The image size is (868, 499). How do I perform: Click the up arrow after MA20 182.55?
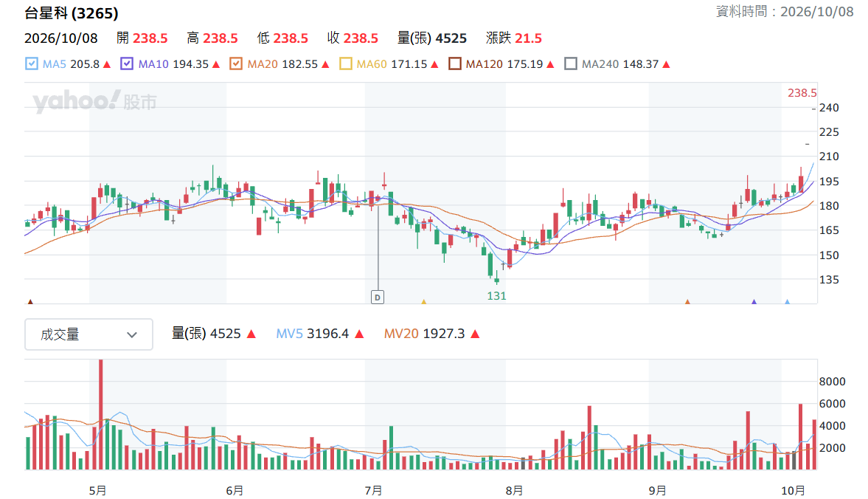pos(325,65)
